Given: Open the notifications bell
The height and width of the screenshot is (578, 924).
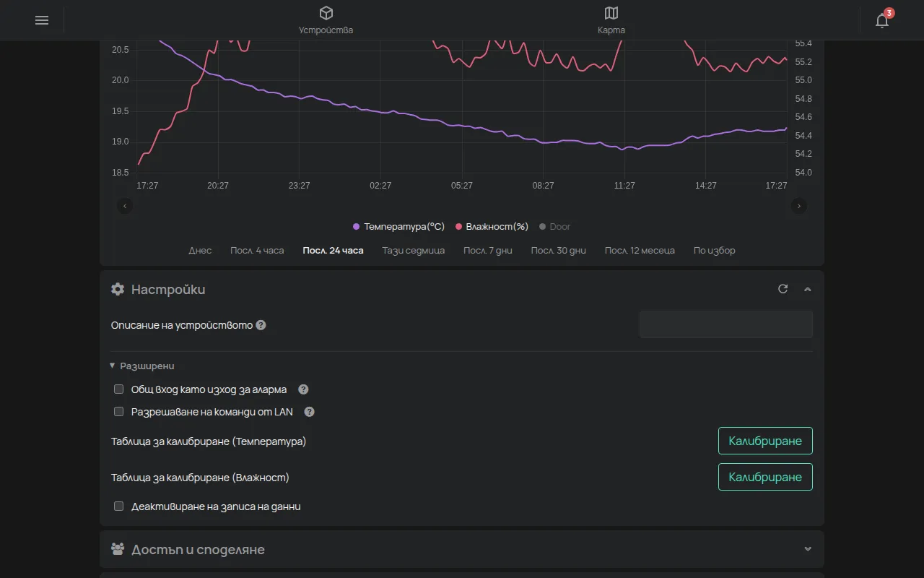Looking at the screenshot, I should click(x=882, y=20).
